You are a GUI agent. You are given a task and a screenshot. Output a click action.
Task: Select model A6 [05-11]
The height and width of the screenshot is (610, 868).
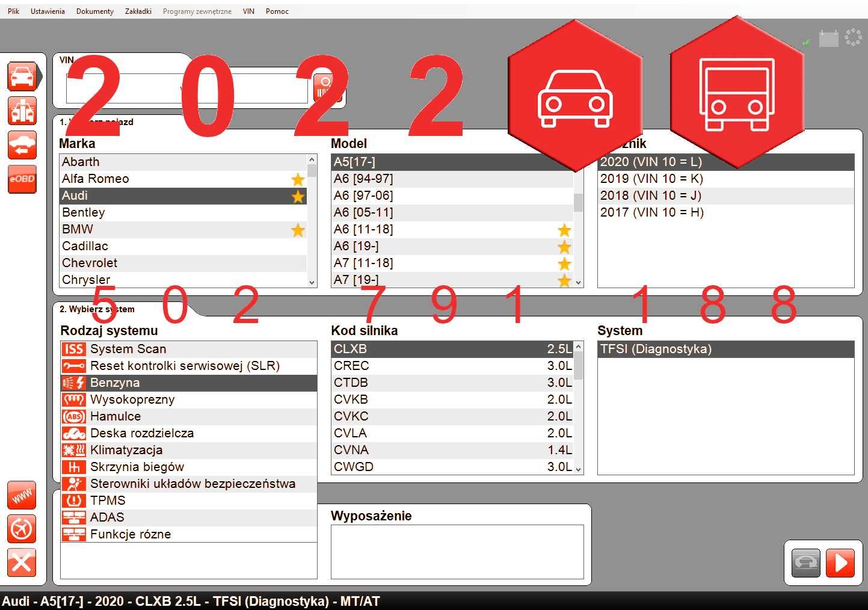(452, 212)
